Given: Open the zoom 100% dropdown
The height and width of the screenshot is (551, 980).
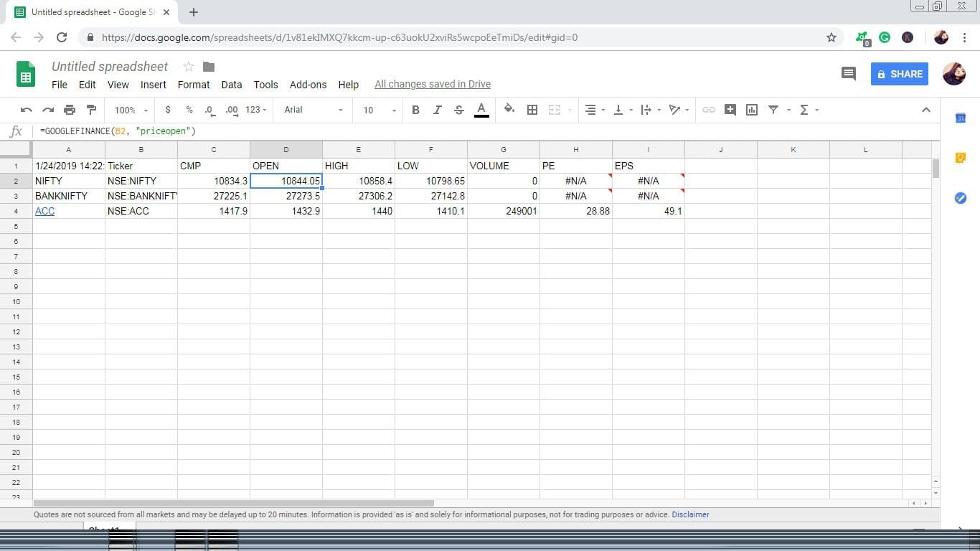Looking at the screenshot, I should [131, 110].
